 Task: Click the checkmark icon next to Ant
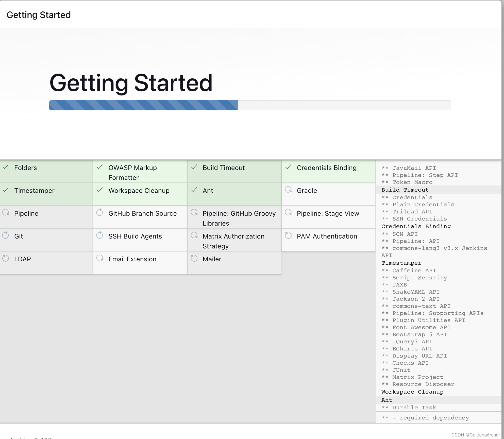pyautogui.click(x=194, y=190)
